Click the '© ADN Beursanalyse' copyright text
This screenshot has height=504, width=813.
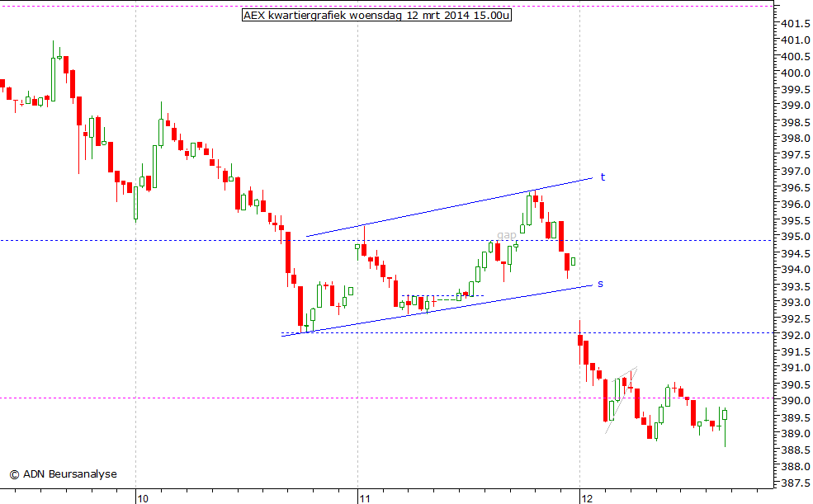[x=64, y=474]
